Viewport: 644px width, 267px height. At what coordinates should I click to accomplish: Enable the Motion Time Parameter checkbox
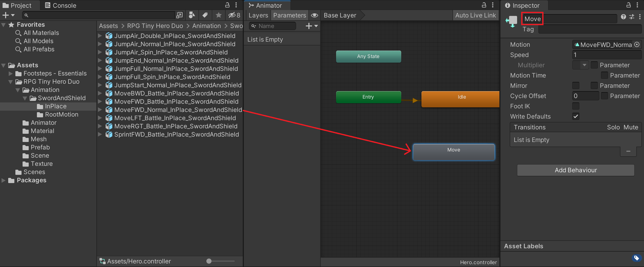[605, 75]
